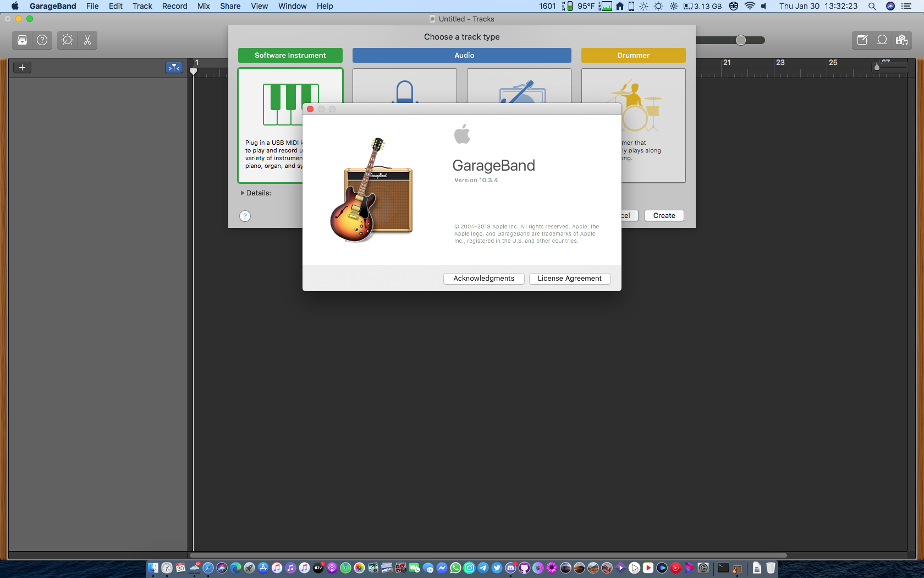The width and height of the screenshot is (924, 578).
Task: Open the Edit menu
Action: tap(116, 6)
